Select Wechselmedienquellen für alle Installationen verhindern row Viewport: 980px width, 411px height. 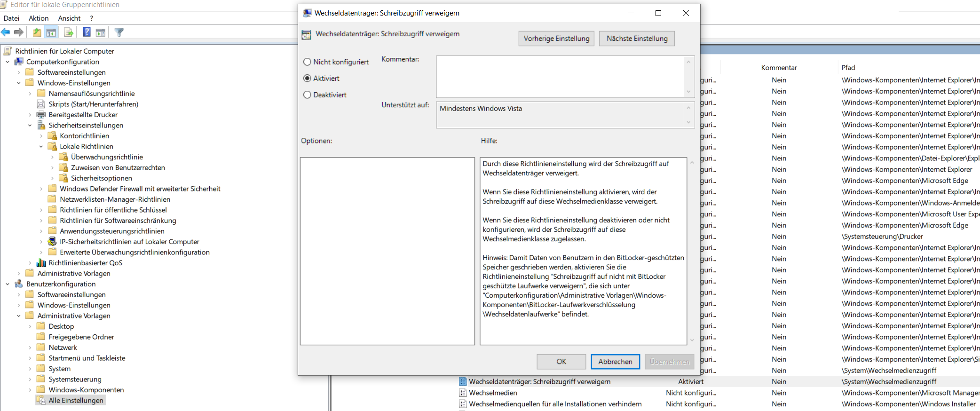click(555, 404)
